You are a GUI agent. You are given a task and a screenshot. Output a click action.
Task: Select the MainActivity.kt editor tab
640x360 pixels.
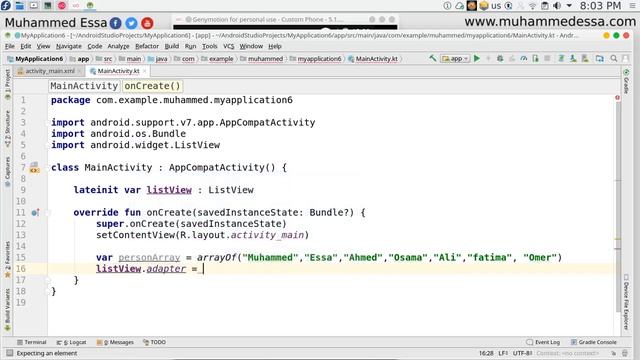[118, 71]
